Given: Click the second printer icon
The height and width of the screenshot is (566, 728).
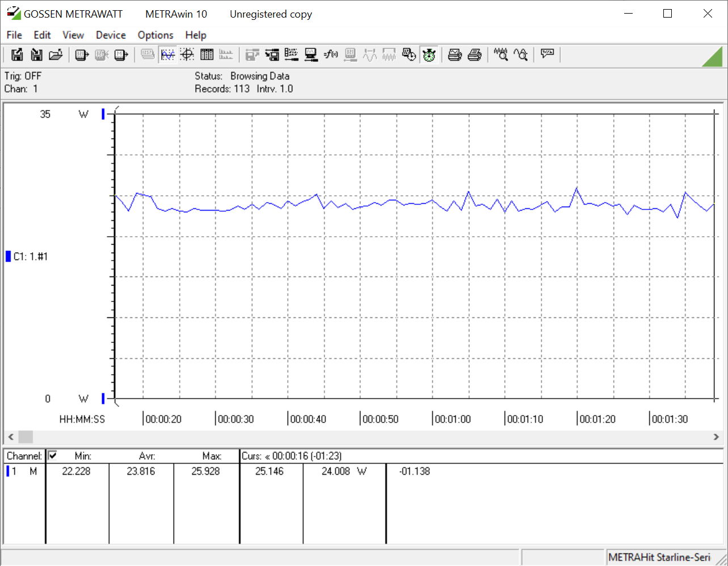Looking at the screenshot, I should tap(475, 54).
